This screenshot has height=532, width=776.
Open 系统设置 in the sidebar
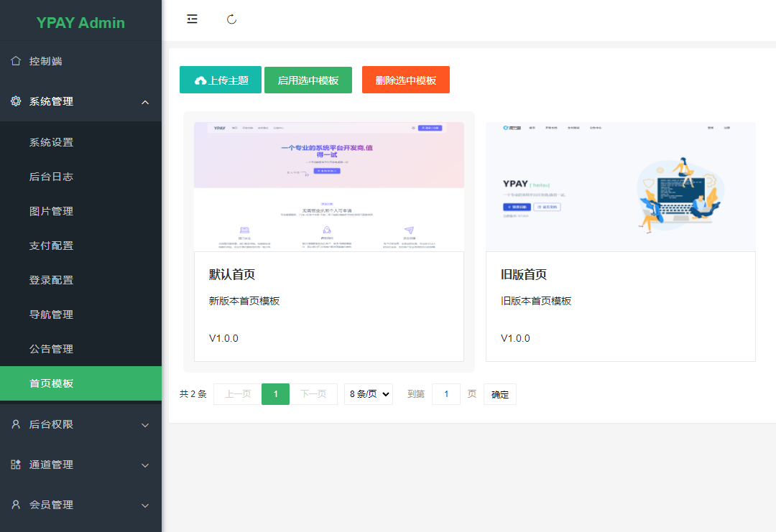click(x=51, y=142)
